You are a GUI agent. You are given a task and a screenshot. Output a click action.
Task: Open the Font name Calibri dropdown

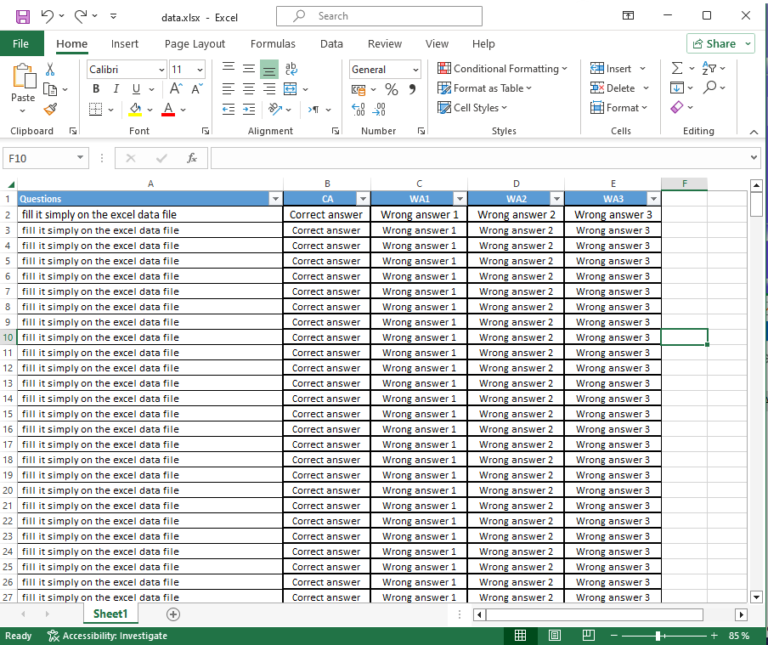coord(161,69)
